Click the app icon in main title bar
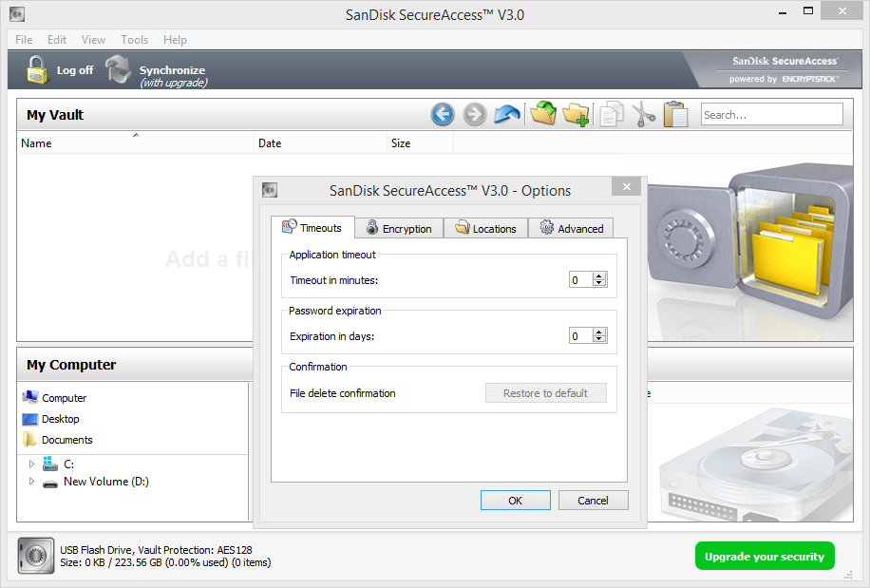The width and height of the screenshot is (870, 588). (17, 14)
